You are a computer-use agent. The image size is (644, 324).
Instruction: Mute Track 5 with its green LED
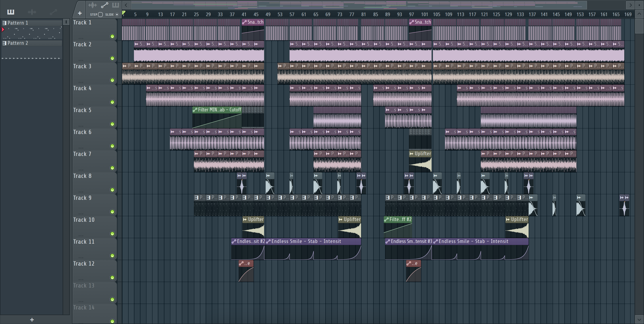112,124
